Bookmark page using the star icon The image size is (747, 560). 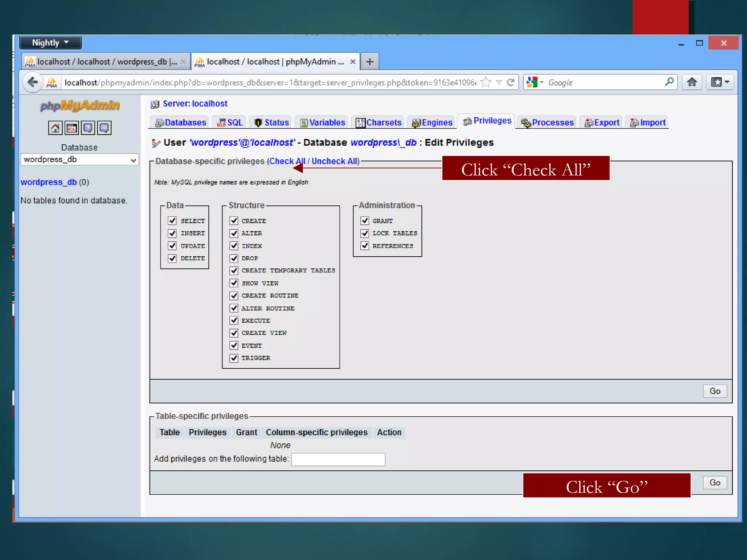486,82
